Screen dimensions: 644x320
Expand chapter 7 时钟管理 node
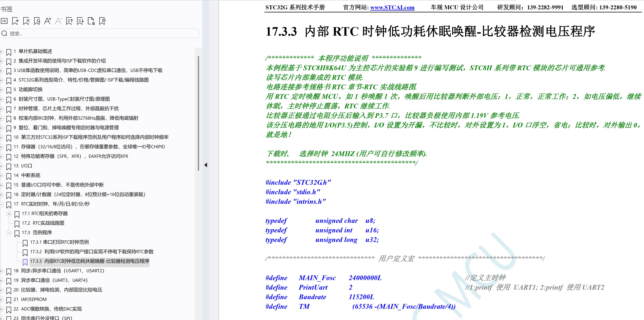tap(1, 109)
